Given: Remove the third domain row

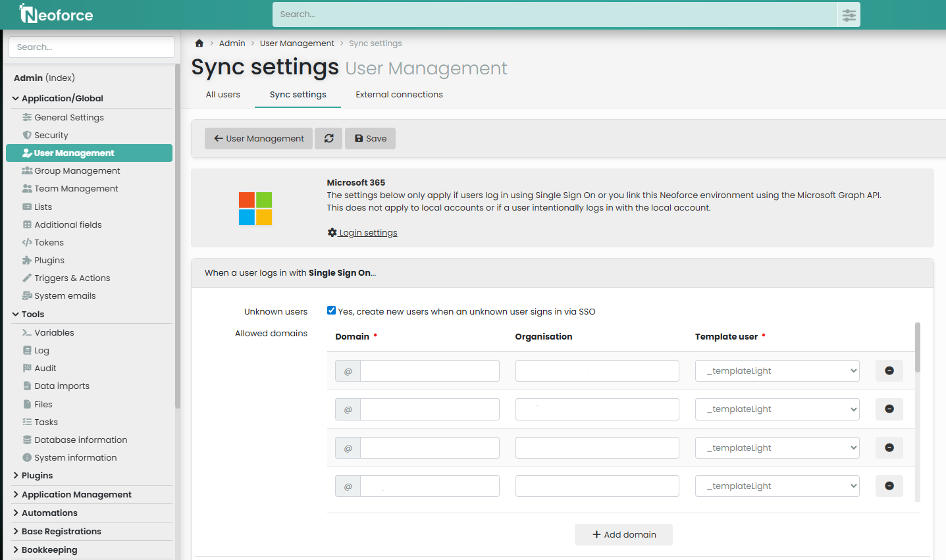Looking at the screenshot, I should click(x=889, y=447).
